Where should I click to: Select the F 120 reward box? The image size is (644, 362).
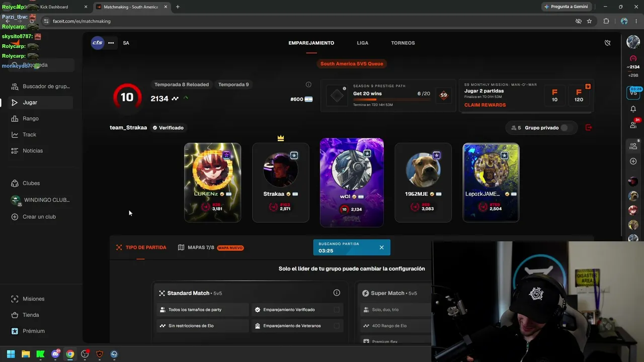pyautogui.click(x=579, y=96)
